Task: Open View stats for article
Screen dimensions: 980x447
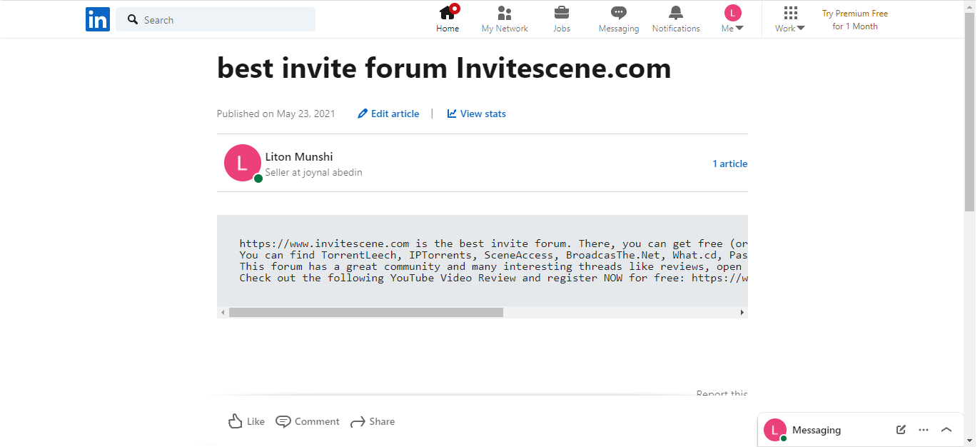Action: click(x=477, y=114)
